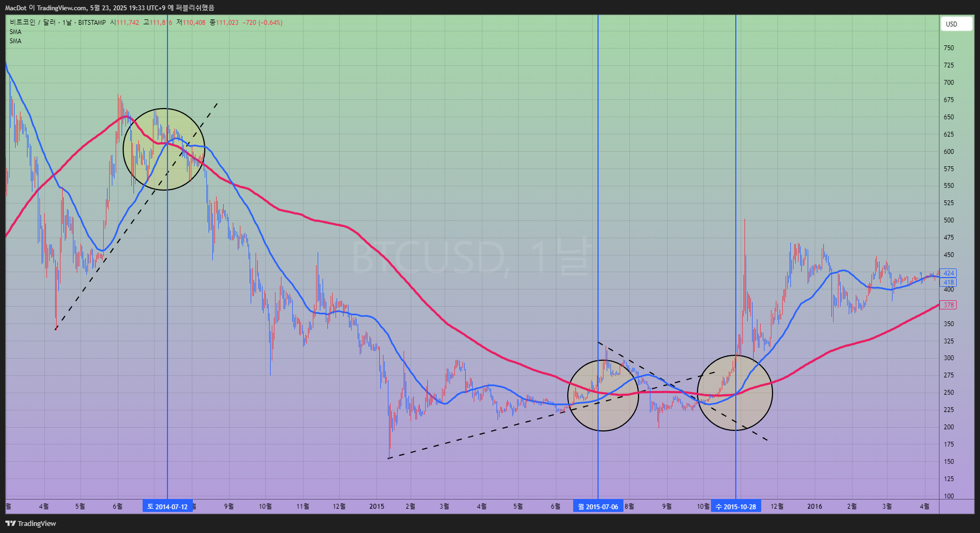Screen dimensions: 980x533
Task: Click the 2015-07-06 date marker label
Action: coord(598,507)
